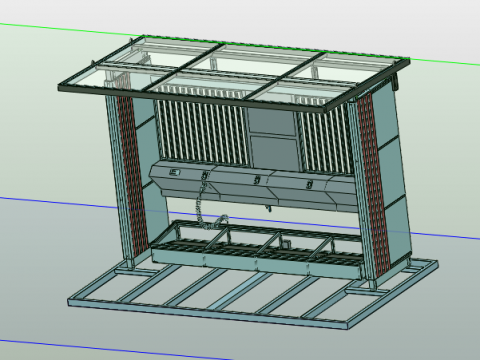Click the left inner side wall panel
Viewport: 480px width, 360px height.
pyautogui.click(x=152, y=173)
